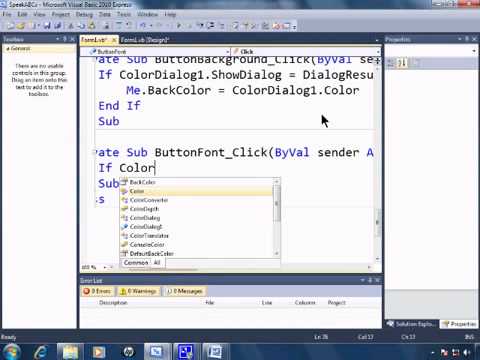The width and height of the screenshot is (480, 360).
Task: Click the Line column header in Error List
Action: pos(267,303)
